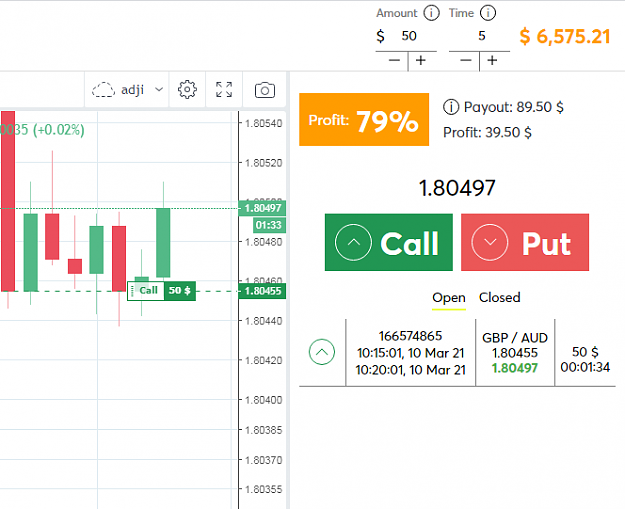Click the Profit: 39.50 $ text

coord(487,132)
